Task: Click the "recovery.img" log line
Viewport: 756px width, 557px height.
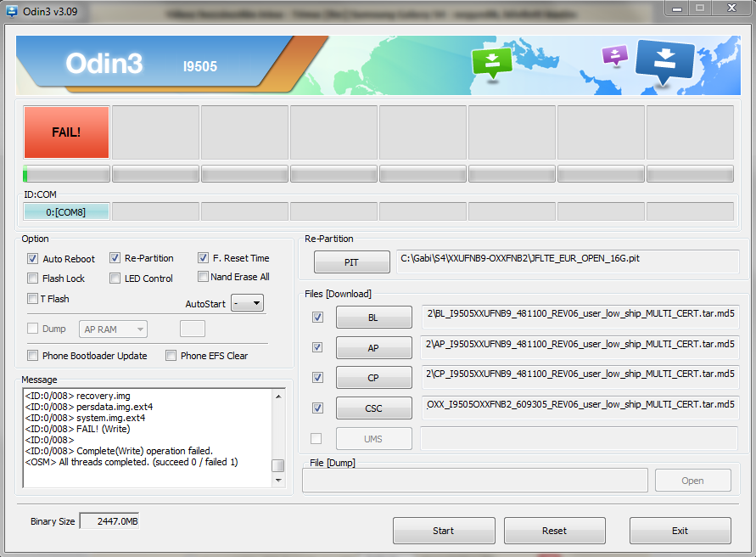Action: (x=77, y=396)
